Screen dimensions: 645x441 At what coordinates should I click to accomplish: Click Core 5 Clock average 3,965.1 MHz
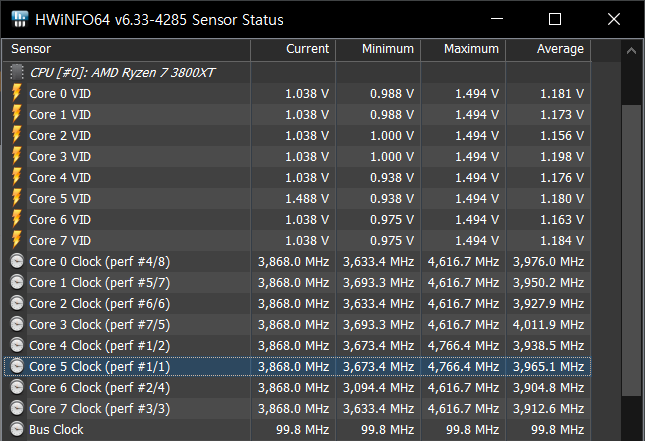(548, 367)
